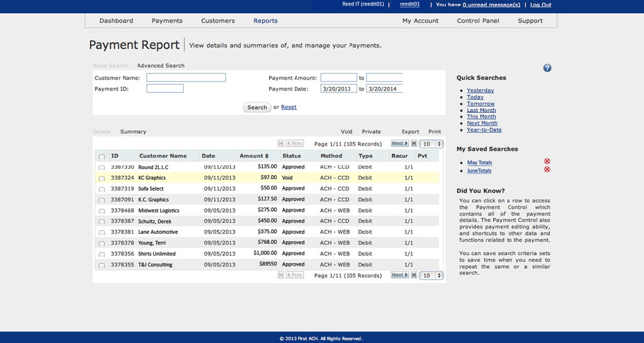Screen dimensions: 644x343
Task: Open the Dashboard menu
Action: click(x=116, y=21)
